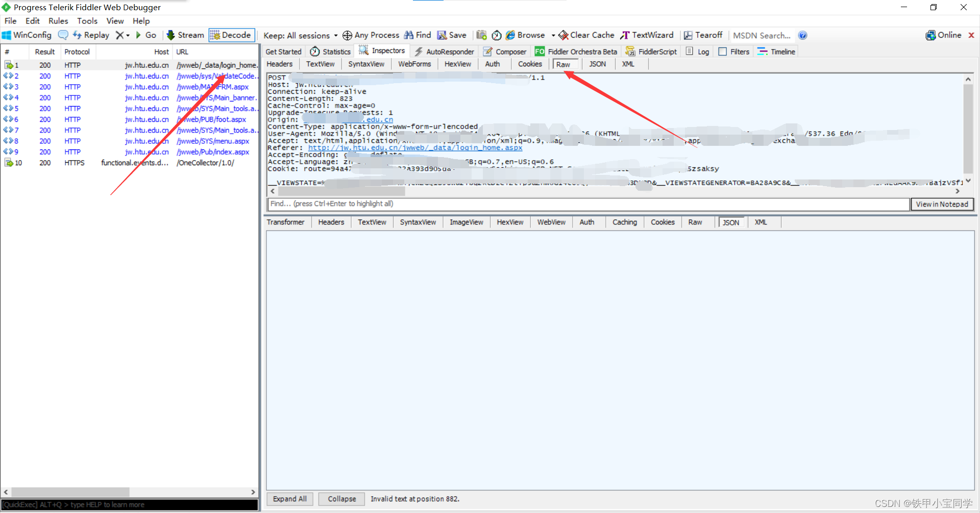Click the raw request vertical scrollbar
This screenshot has width=980, height=513.
(x=968, y=129)
